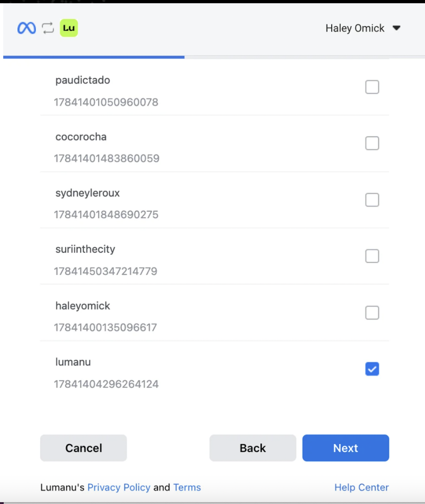This screenshot has height=504, width=425.
Task: Click the blue Next button
Action: tap(346, 448)
